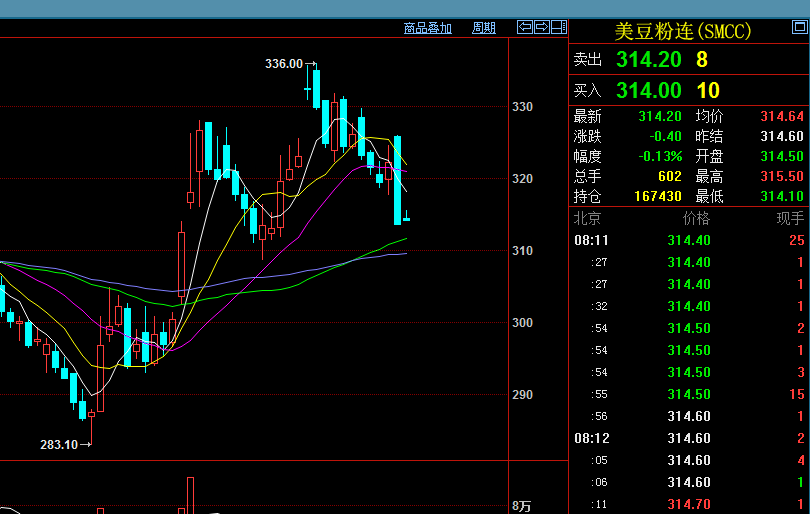Click the 美豆粉连(SMCC) contract title

[x=683, y=32]
